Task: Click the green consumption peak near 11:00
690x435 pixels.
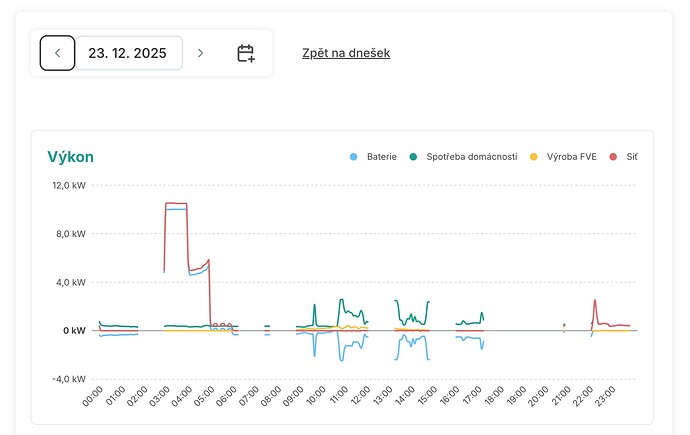Action: pyautogui.click(x=341, y=300)
